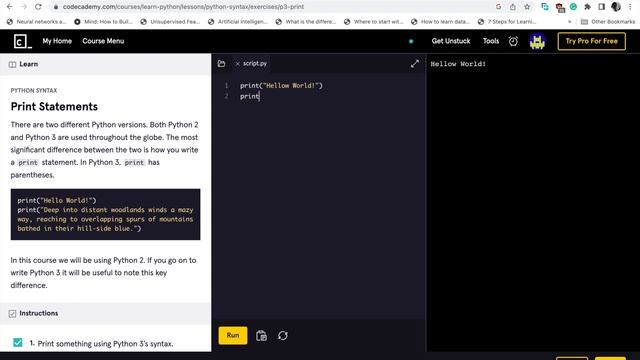Click the 'Hellow World!' terminal output
This screenshot has width=640, height=360.
coord(458,64)
